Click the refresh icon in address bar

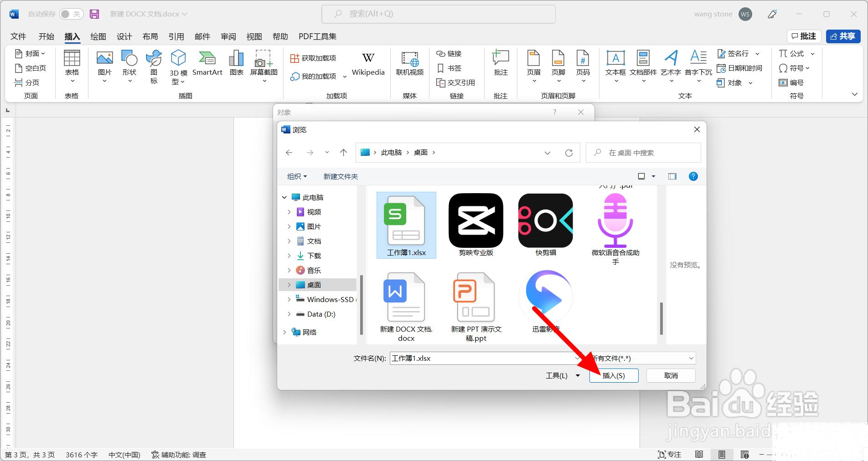click(568, 153)
